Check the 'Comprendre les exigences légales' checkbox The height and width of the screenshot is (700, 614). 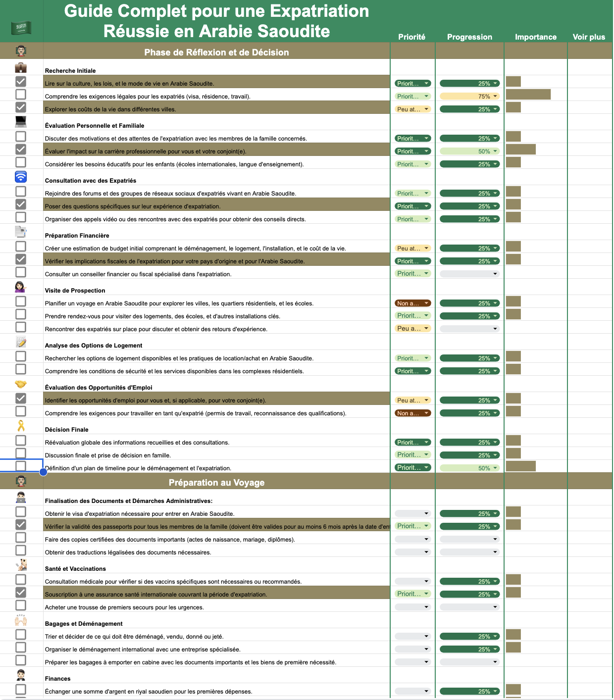(21, 94)
